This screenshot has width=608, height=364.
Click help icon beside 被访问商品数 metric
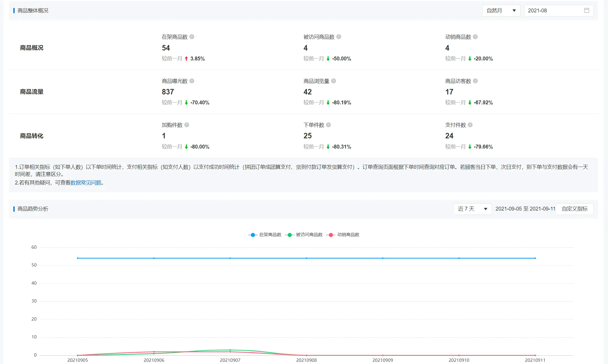point(339,37)
